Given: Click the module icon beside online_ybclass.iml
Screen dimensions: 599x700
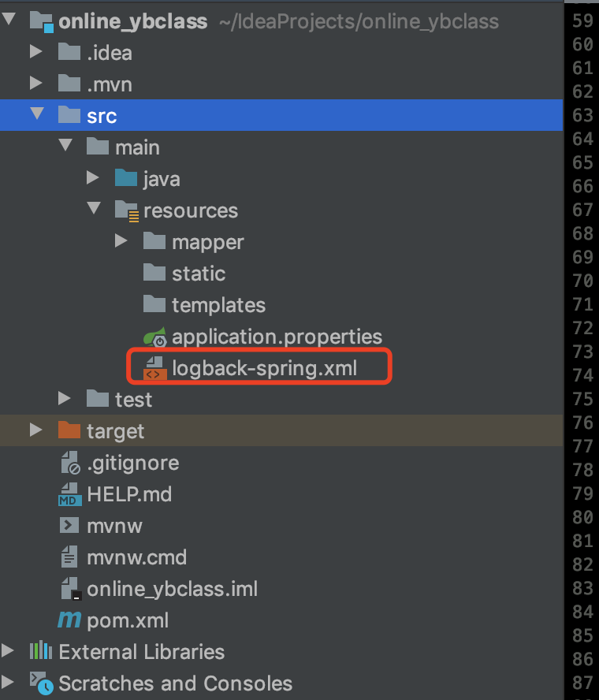Looking at the screenshot, I should point(69,588).
